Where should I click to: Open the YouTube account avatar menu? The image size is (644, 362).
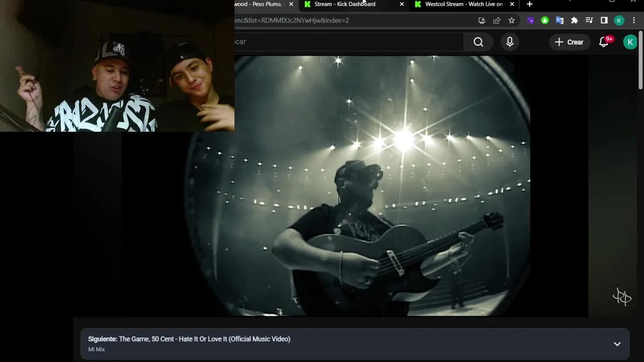tap(630, 42)
